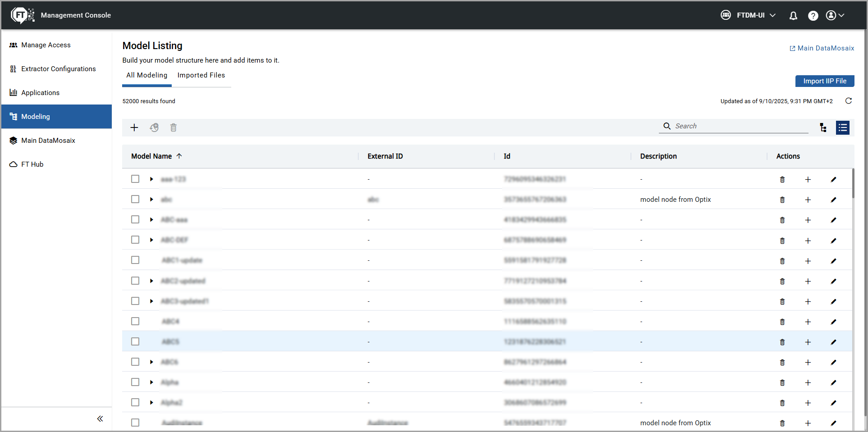Image resolution: width=868 pixels, height=432 pixels.
Task: Click the Import IIP File button
Action: coord(824,81)
